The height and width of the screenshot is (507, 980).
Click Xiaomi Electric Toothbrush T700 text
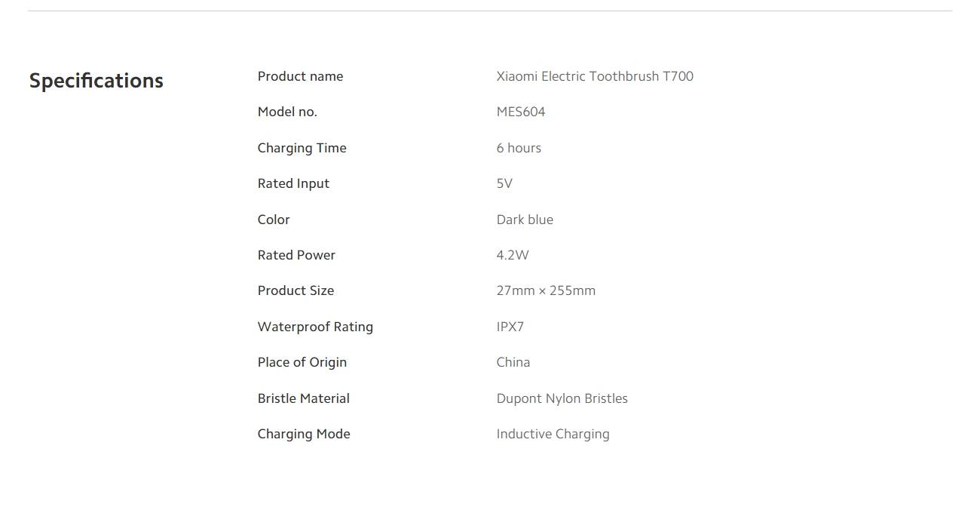coord(595,76)
